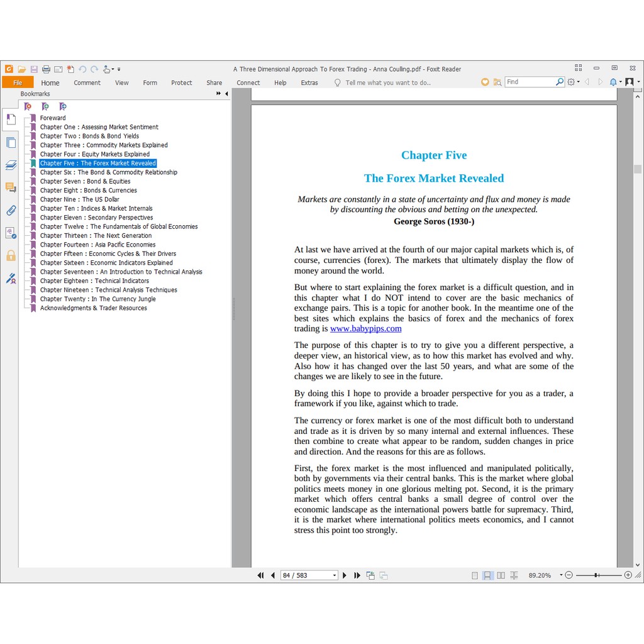Open page number combo box dropdown
Image resolution: width=644 pixels, height=644 pixels.
pos(335,575)
